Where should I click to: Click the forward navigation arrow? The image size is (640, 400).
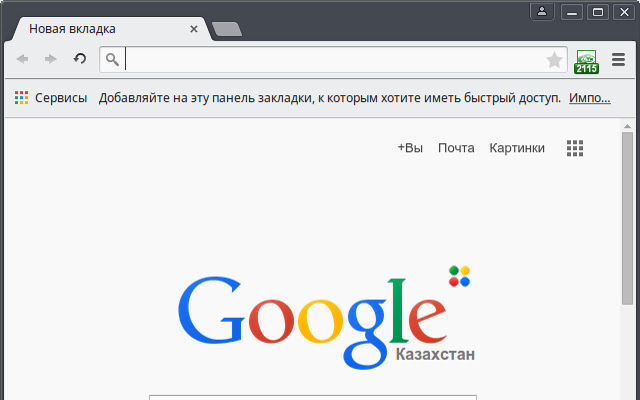click(50, 59)
